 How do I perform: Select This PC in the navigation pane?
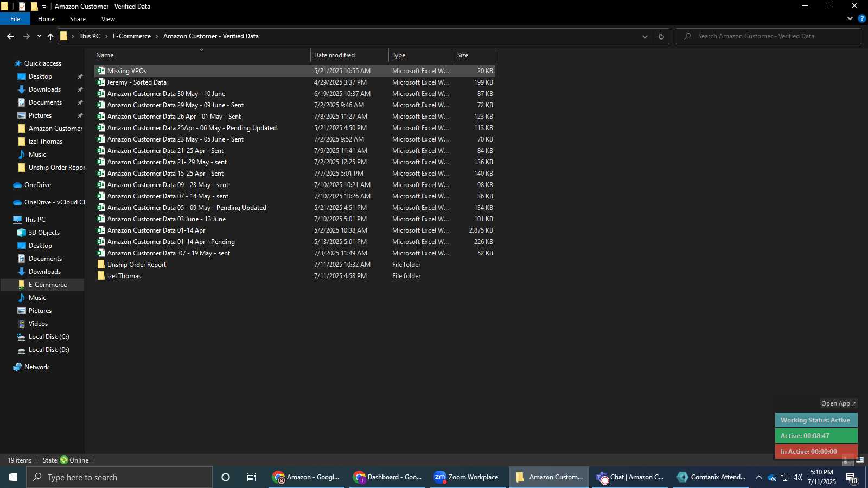(x=35, y=220)
